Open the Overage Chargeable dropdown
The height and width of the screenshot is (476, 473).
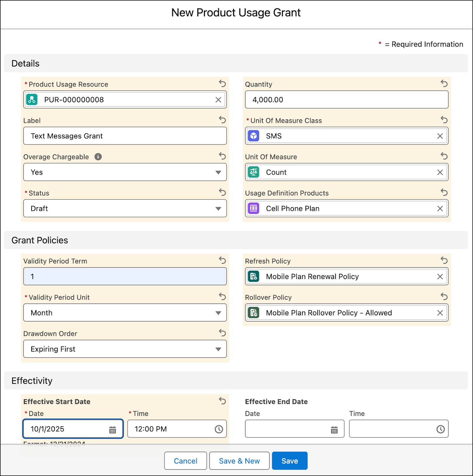tap(125, 172)
